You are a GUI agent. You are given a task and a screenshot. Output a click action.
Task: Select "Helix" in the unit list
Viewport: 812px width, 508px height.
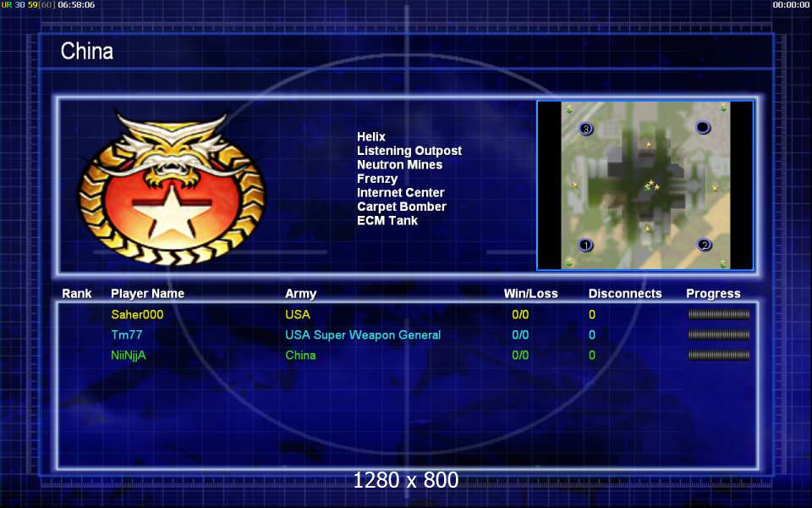click(370, 137)
